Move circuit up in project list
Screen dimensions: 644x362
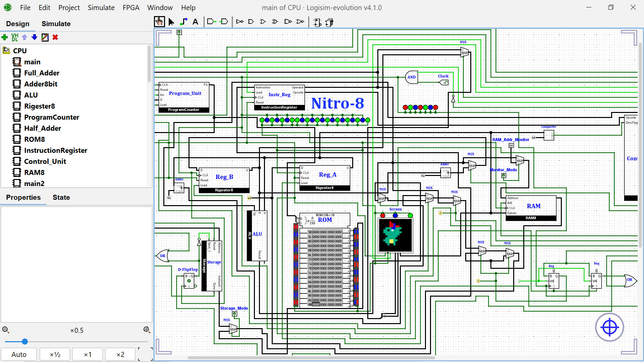tap(24, 37)
